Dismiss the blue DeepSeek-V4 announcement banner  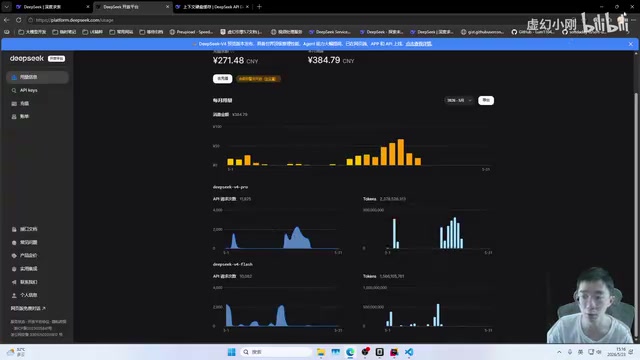tap(631, 44)
